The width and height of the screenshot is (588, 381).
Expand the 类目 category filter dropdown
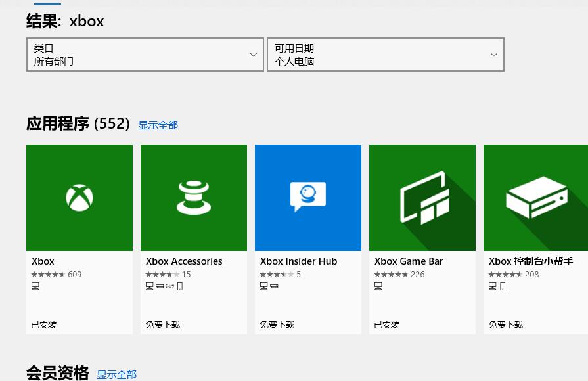click(145, 55)
